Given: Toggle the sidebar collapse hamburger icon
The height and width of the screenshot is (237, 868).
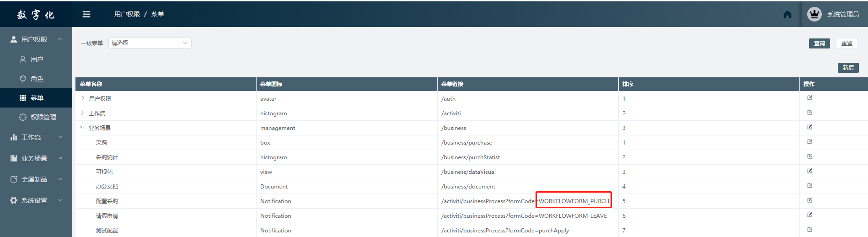Looking at the screenshot, I should (86, 15).
